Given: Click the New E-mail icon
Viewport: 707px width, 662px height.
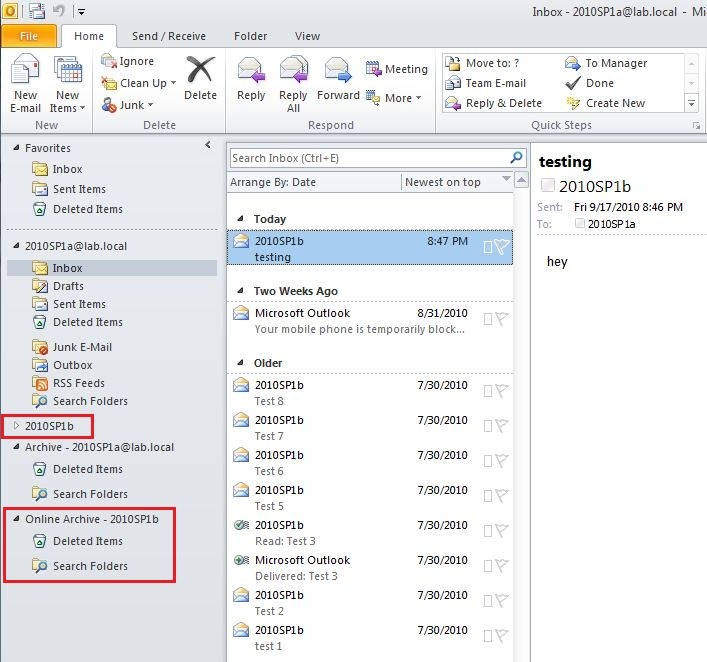Looking at the screenshot, I should (x=25, y=70).
